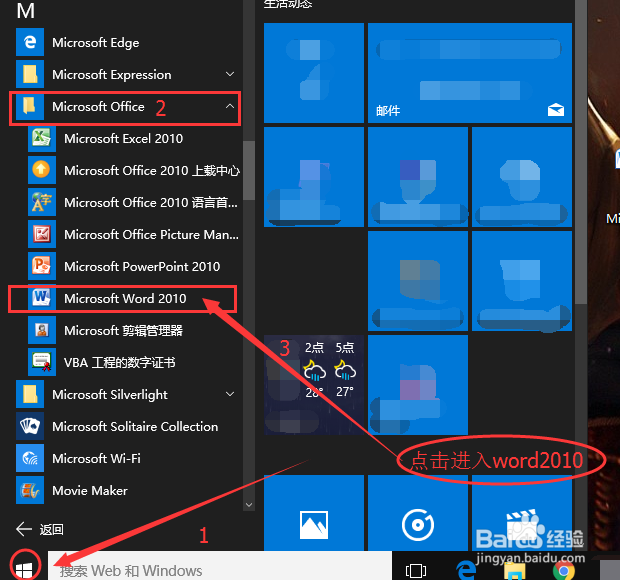This screenshot has width=620, height=580.
Task: Collapse the Microsoft Office folder chevron
Action: click(230, 106)
